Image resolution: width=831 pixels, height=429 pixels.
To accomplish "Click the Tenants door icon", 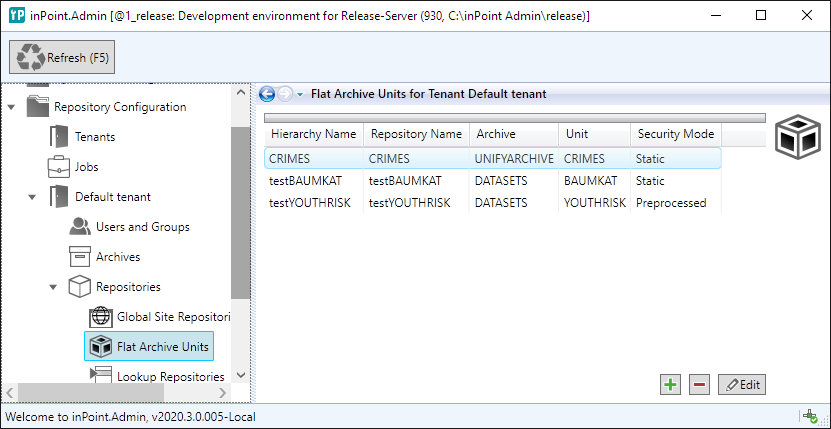I will coord(59,137).
